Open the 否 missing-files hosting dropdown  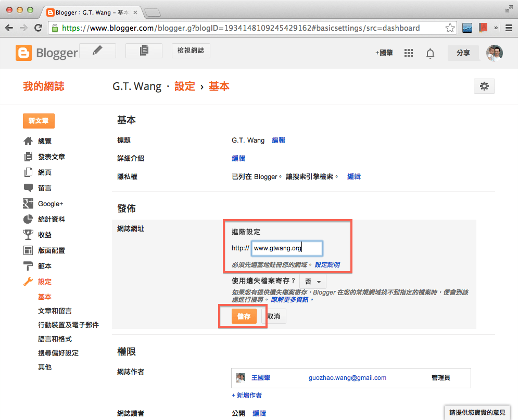313,281
